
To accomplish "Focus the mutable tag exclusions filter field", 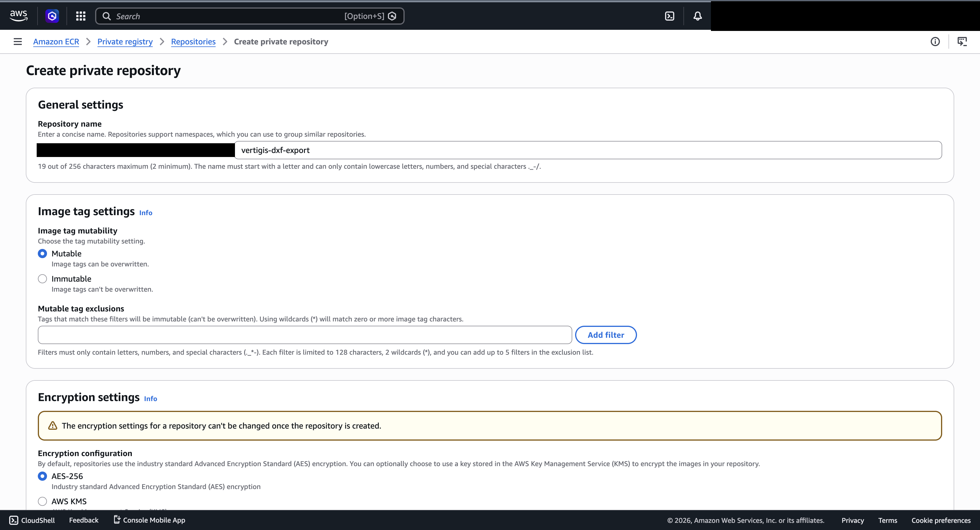I will click(305, 335).
